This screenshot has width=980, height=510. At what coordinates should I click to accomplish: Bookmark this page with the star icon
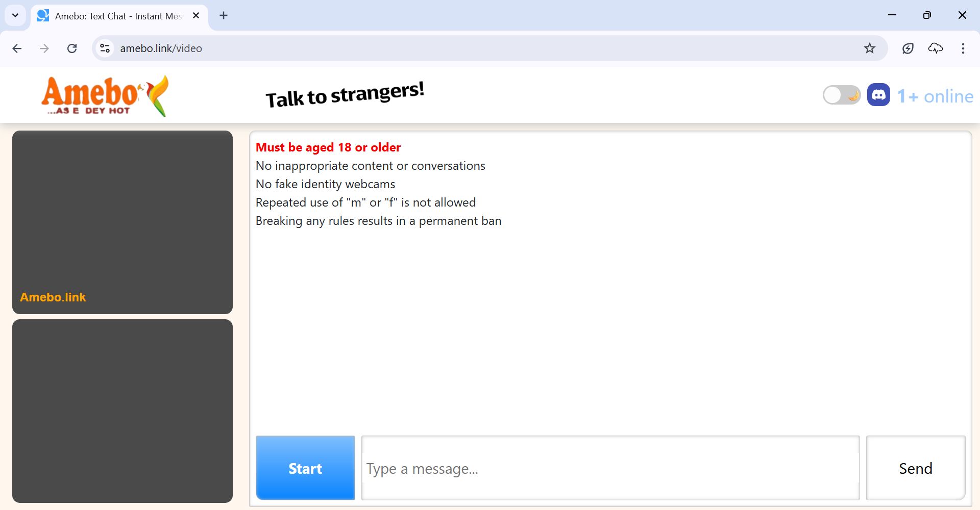click(870, 48)
